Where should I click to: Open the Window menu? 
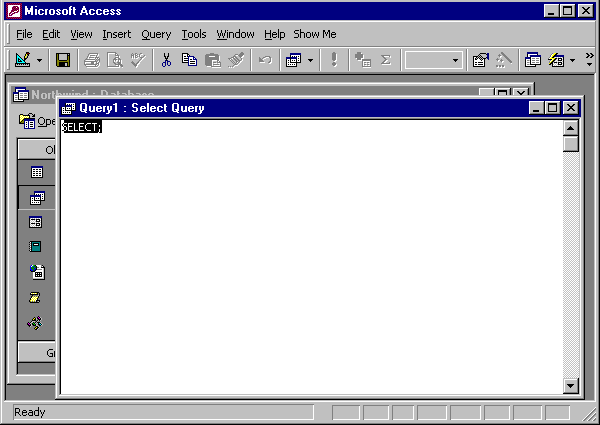pos(235,34)
